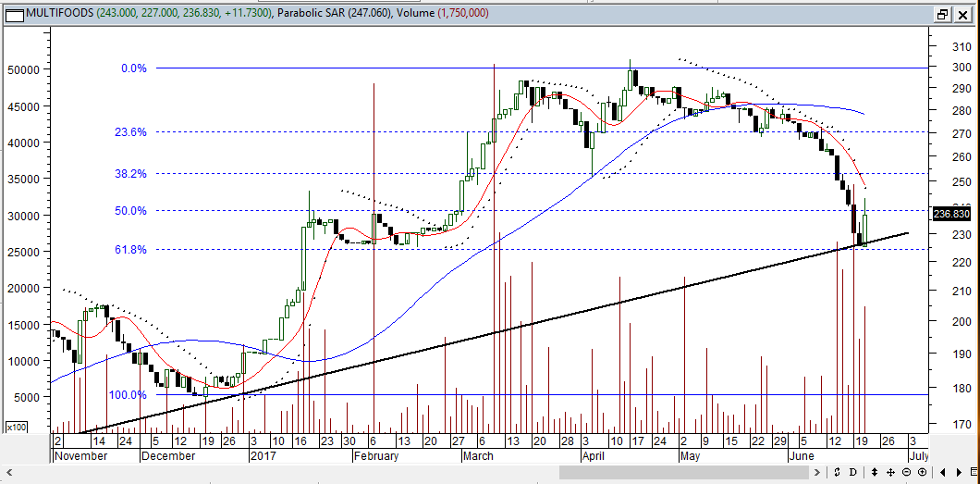This screenshot has height=484, width=980.
Task: Click the vertical rescale arrows icon
Action: [875, 472]
